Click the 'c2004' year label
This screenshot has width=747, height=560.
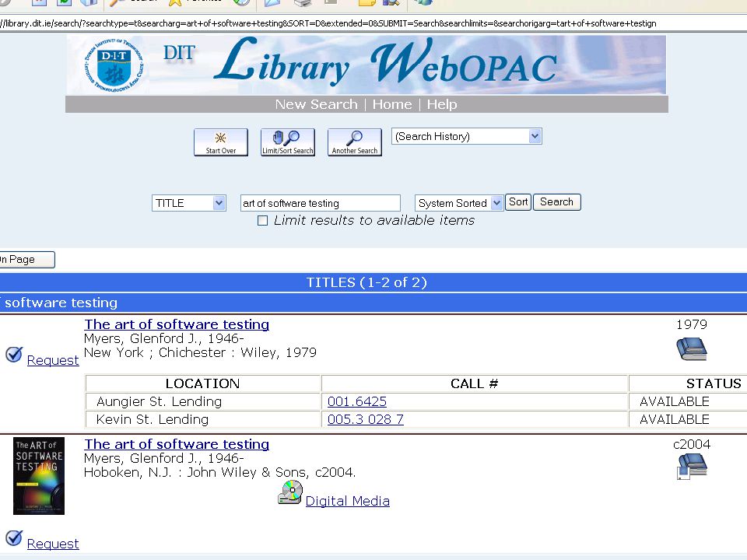coord(692,444)
